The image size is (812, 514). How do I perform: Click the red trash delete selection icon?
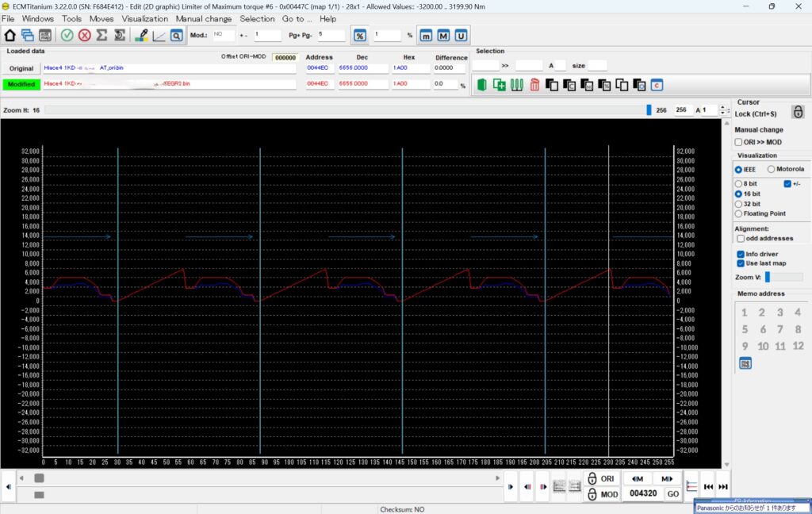(x=534, y=85)
